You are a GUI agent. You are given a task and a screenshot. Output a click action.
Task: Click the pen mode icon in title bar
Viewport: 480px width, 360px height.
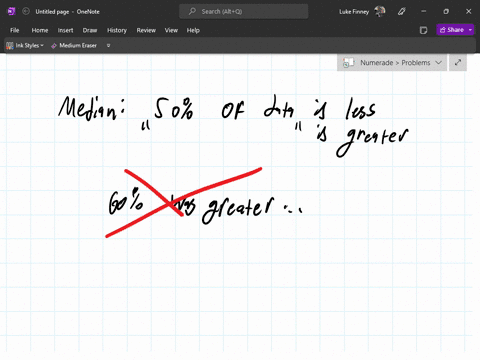(x=402, y=12)
